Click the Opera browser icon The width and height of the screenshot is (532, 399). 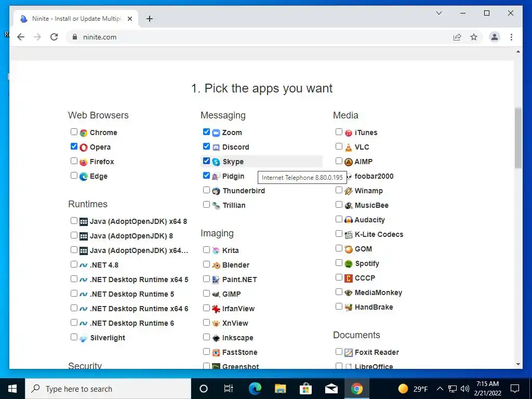point(84,147)
